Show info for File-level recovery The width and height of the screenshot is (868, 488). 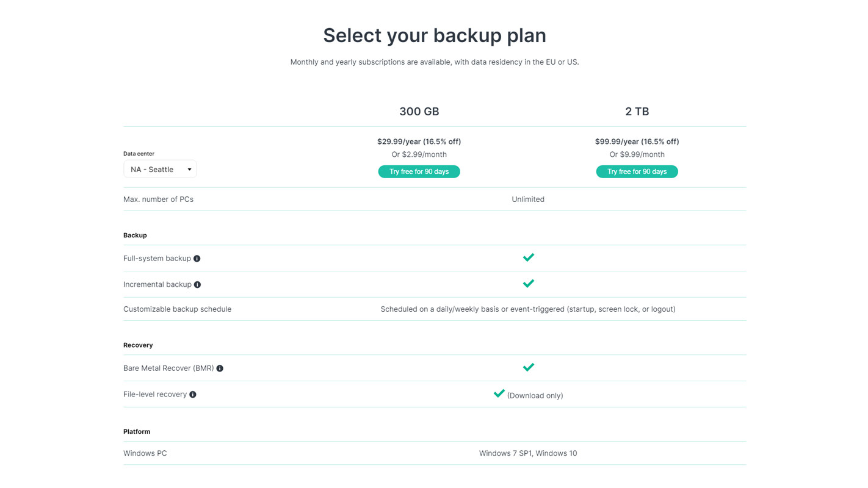tap(193, 395)
